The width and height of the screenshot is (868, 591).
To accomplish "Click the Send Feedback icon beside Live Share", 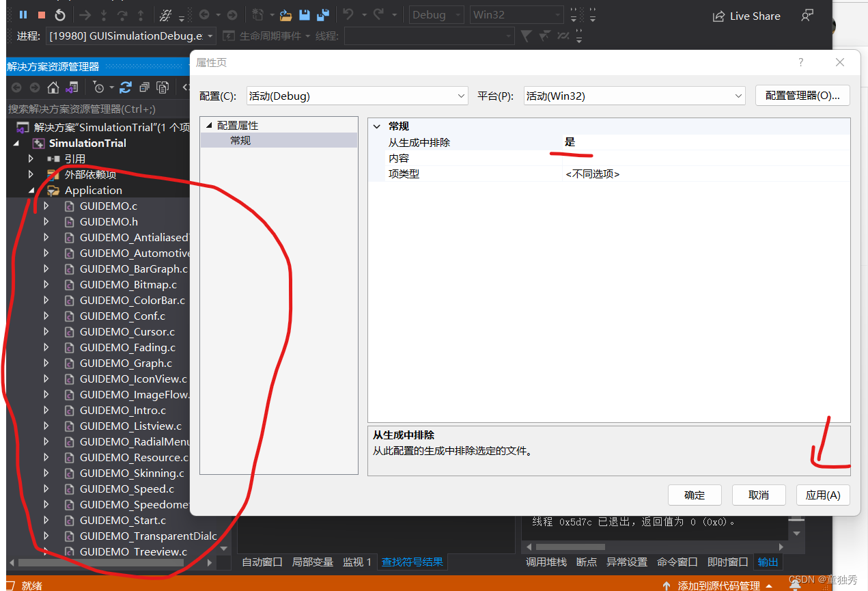I will click(808, 16).
